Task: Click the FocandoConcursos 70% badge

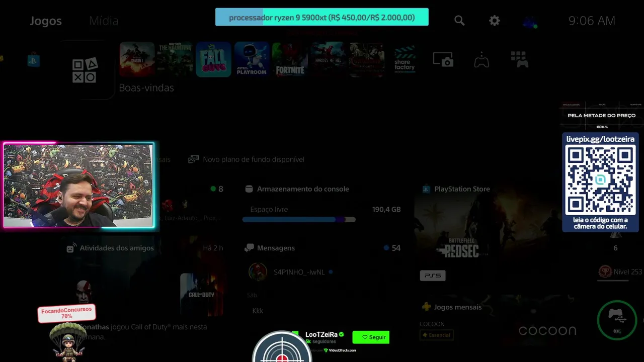Action: (x=66, y=313)
